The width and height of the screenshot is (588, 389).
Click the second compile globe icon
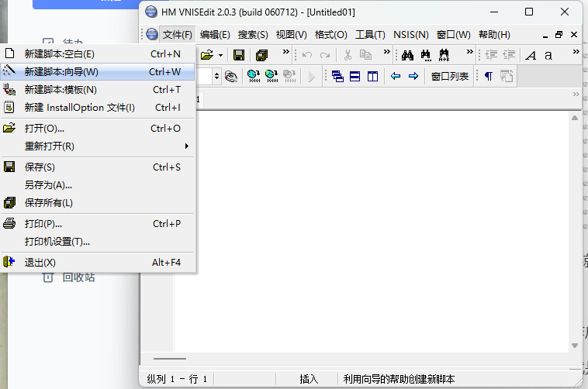272,77
